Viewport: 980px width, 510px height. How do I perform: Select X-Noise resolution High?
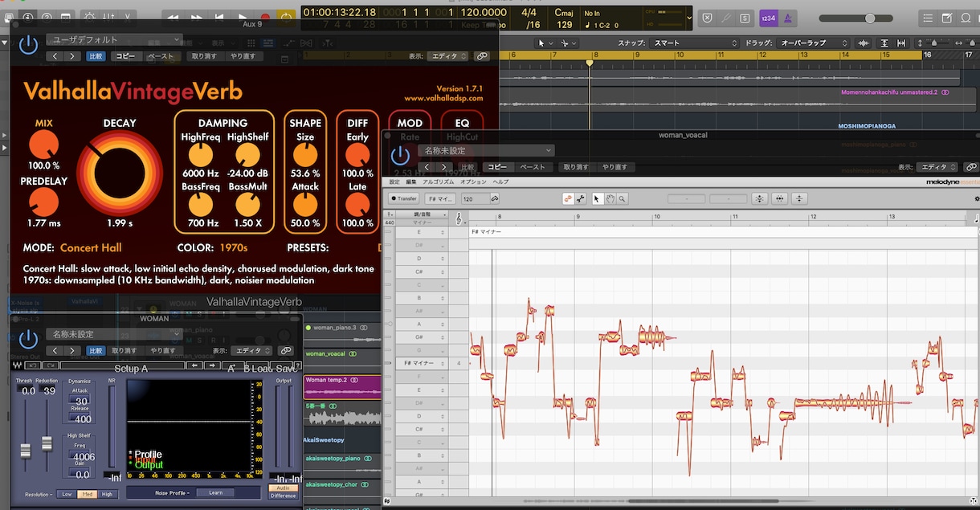107,494
